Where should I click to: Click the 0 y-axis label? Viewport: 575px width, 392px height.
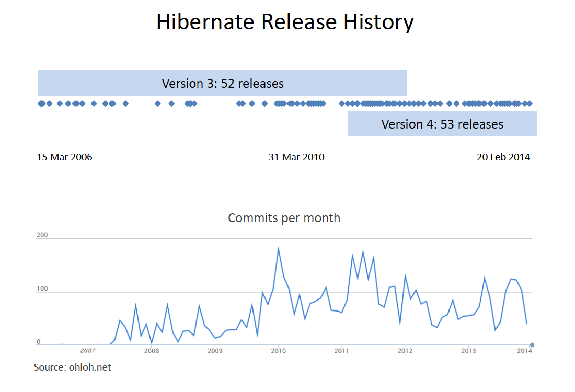click(x=38, y=342)
